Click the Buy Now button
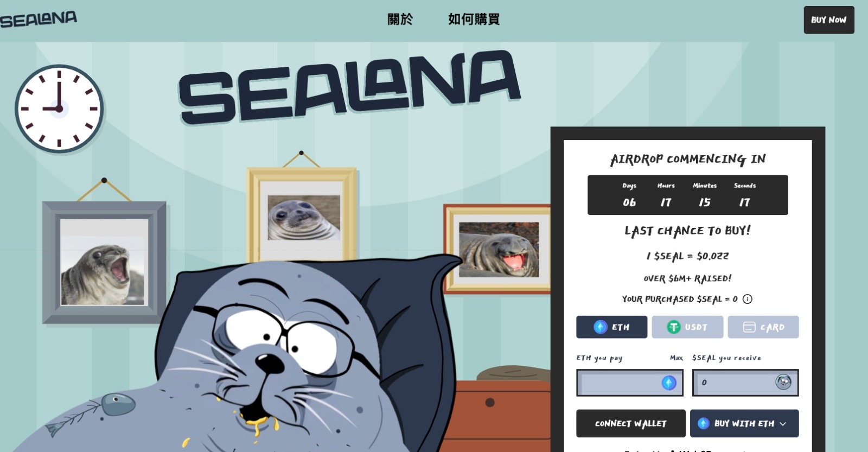This screenshot has width=868, height=452. click(x=828, y=20)
